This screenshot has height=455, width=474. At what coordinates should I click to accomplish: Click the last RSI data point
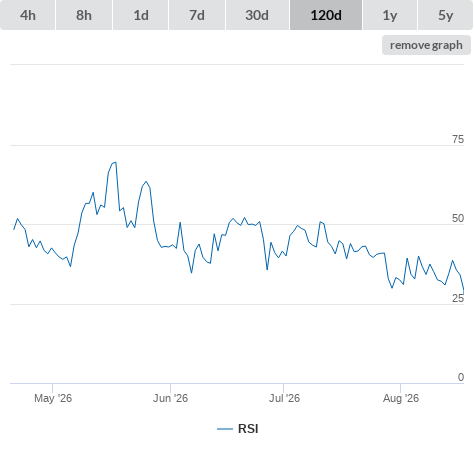pos(463,293)
